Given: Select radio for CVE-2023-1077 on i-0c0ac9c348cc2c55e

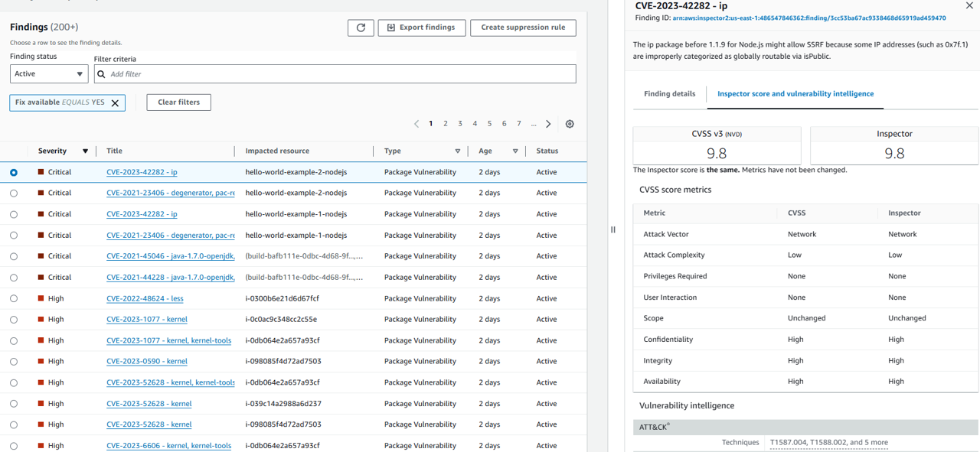Looking at the screenshot, I should point(14,320).
